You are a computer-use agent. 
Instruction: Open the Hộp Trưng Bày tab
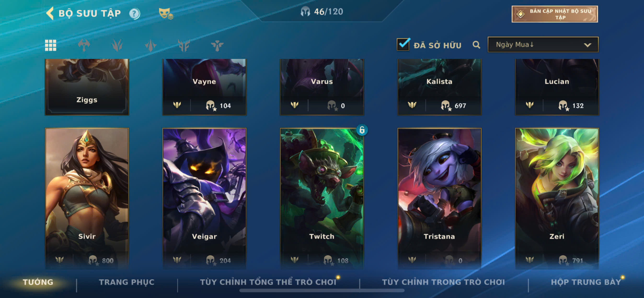tap(586, 282)
